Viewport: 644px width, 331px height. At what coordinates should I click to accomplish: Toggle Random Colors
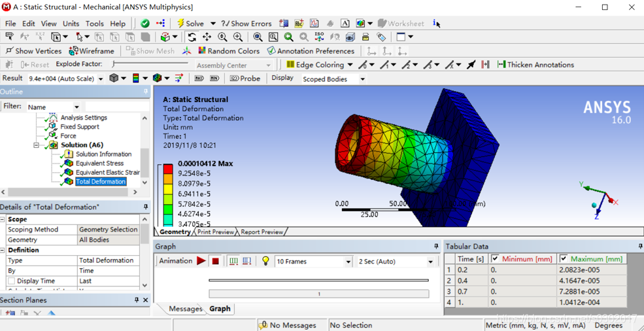click(x=229, y=51)
